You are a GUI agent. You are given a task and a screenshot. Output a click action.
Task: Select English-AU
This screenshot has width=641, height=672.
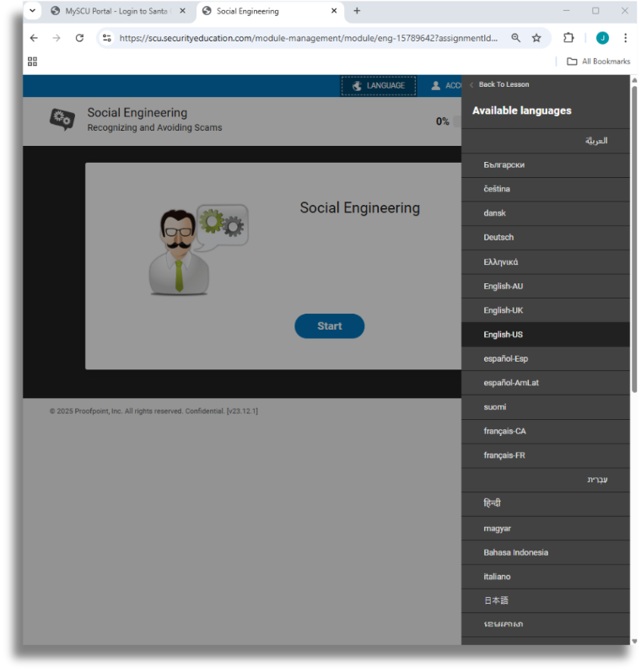pyautogui.click(x=546, y=287)
